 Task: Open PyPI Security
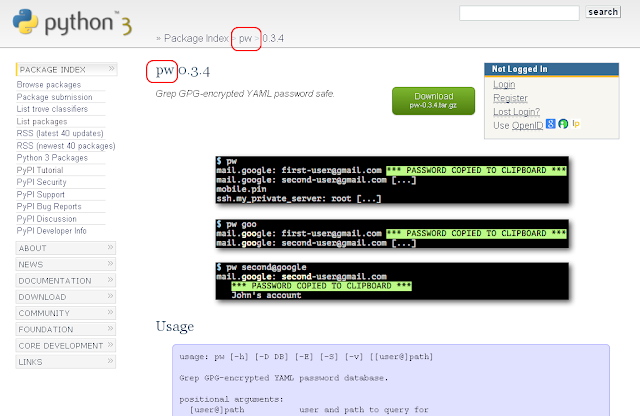click(x=41, y=182)
